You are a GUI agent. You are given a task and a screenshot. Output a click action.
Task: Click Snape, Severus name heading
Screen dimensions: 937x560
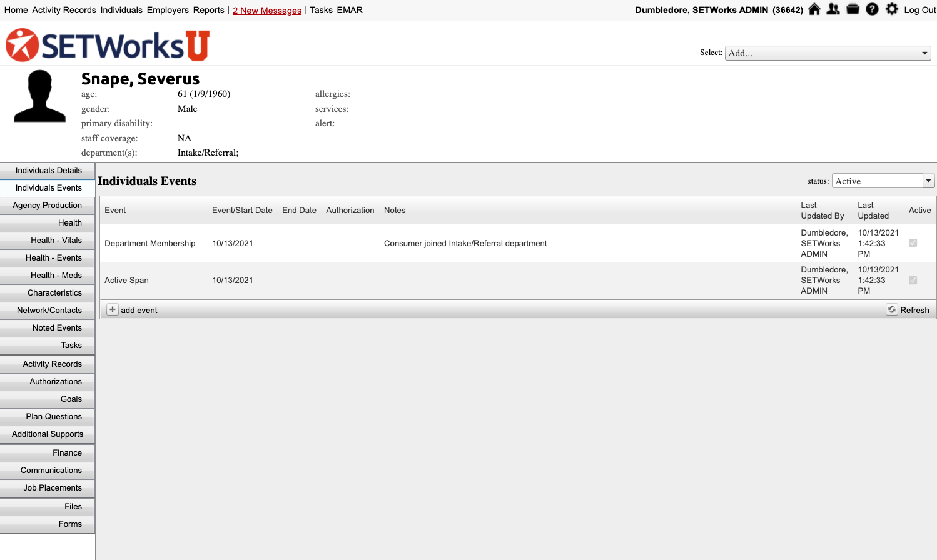click(141, 79)
